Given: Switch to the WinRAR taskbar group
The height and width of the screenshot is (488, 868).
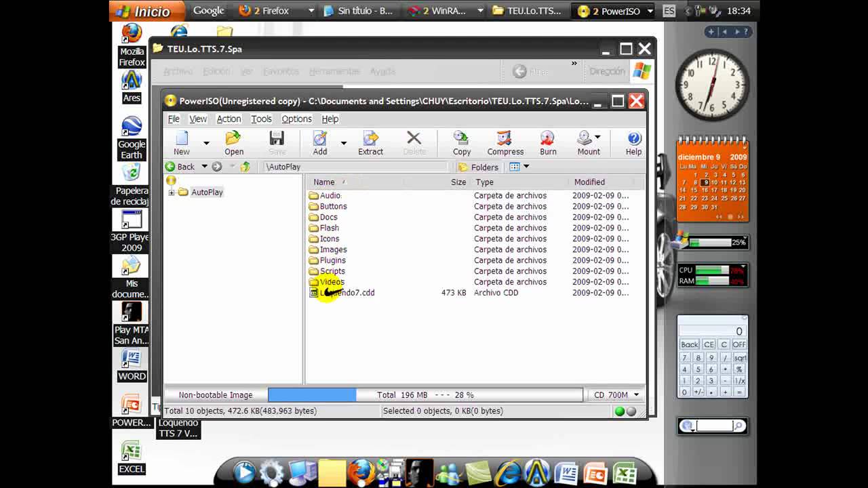Looking at the screenshot, I should pyautogui.click(x=445, y=11).
